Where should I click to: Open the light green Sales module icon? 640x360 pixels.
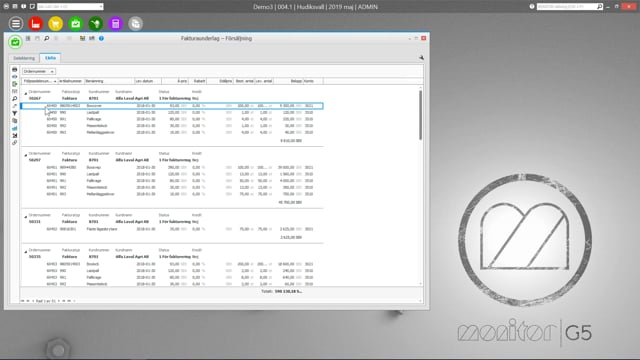point(76,24)
